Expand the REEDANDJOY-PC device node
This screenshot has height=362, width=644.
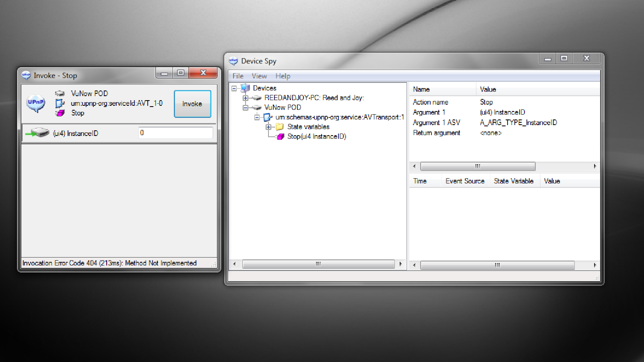(245, 98)
